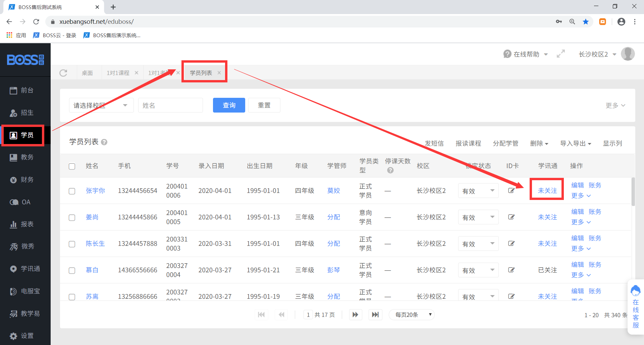Viewport: 644px width, 345px height.
Task: Click in 姓名 search field
Action: point(170,106)
